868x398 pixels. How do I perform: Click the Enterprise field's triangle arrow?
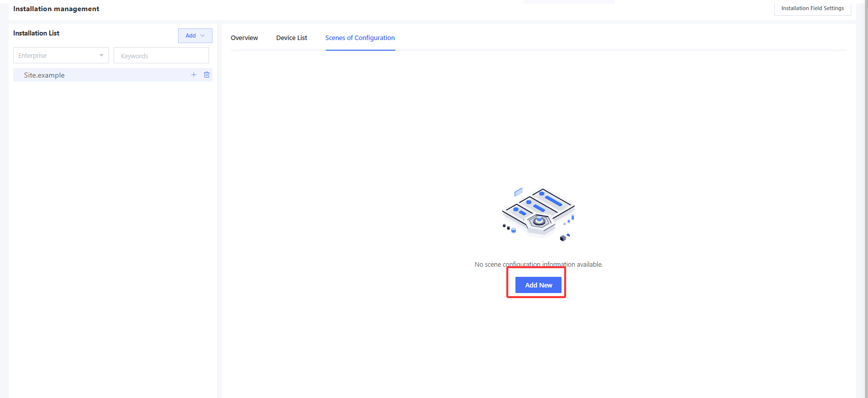(101, 56)
